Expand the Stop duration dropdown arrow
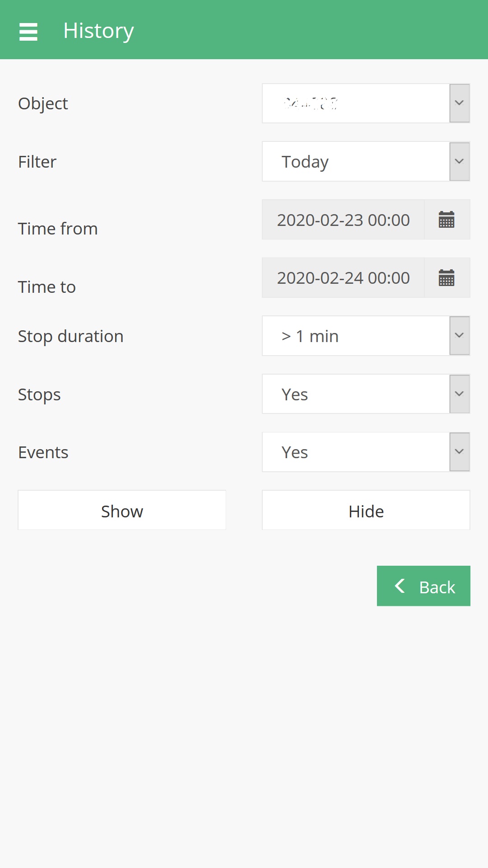488x868 pixels. click(x=460, y=336)
